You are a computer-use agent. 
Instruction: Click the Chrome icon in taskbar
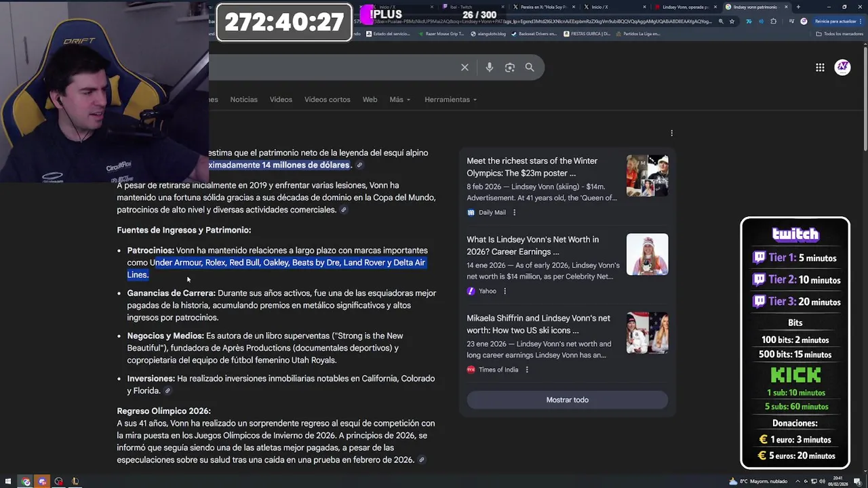click(26, 481)
